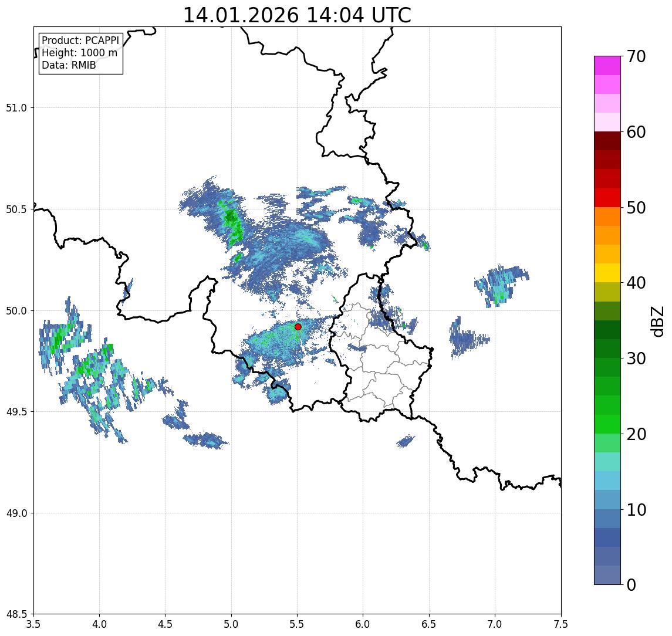Click the "dBZ" colorbar axis label
Screen dimensions: 672x636
coord(657,322)
